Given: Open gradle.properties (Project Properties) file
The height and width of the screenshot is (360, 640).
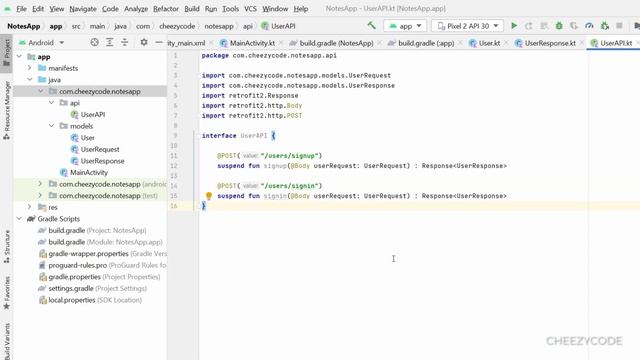Looking at the screenshot, I should 99,277.
